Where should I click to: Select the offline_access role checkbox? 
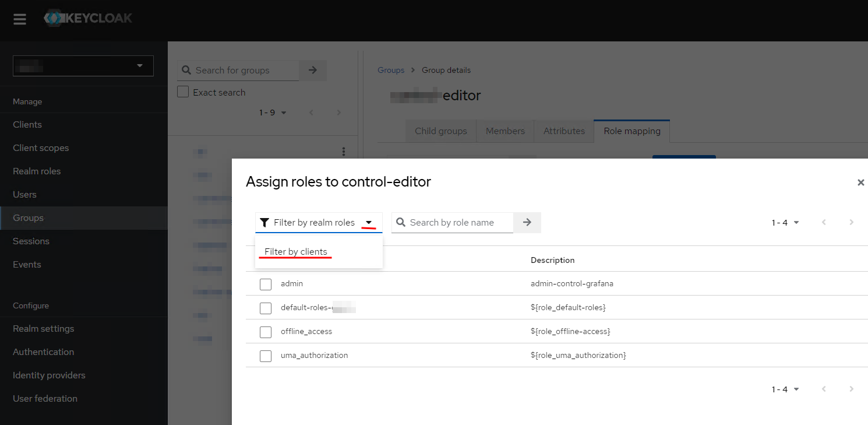(266, 332)
